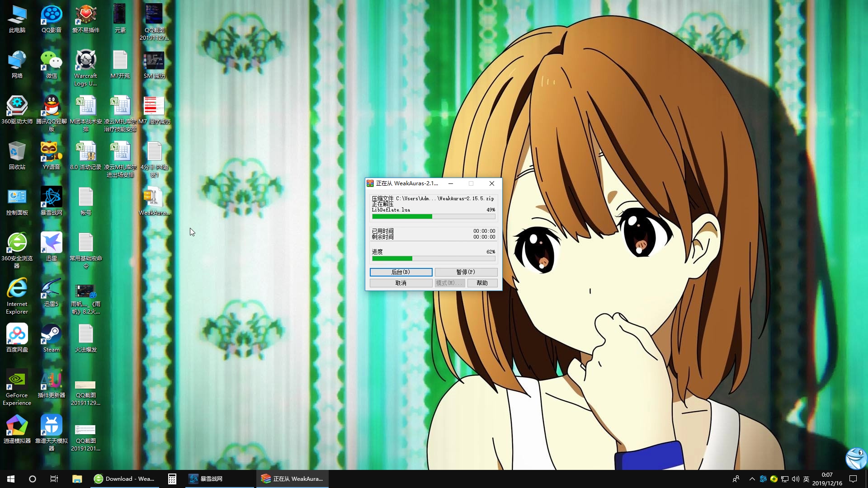Switch to 正在从 WeakAura... taskbar item

click(292, 479)
